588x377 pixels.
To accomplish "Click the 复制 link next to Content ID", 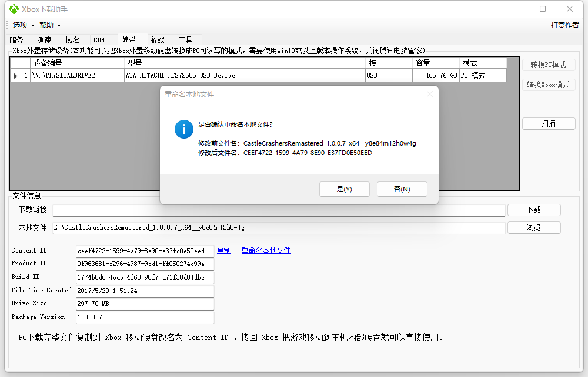I will tap(223, 250).
